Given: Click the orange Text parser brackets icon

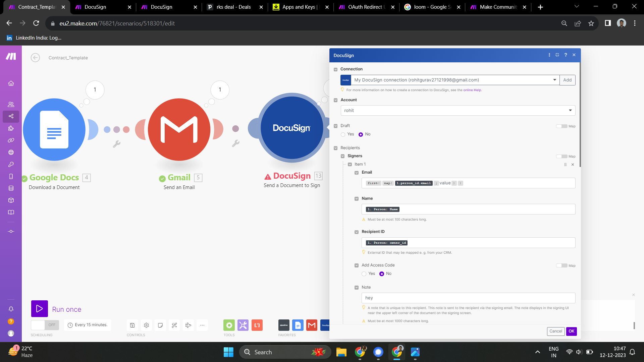Looking at the screenshot, I should click(x=257, y=325).
